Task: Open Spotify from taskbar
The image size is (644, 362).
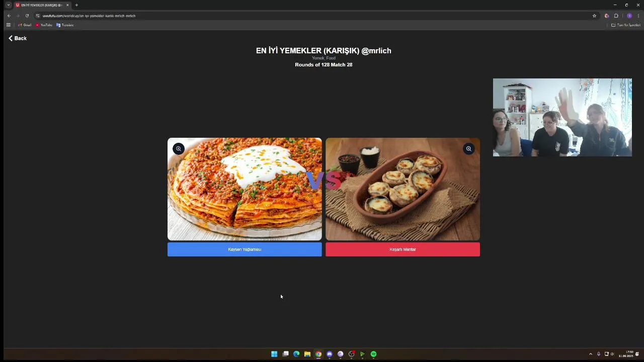Action: click(373, 354)
